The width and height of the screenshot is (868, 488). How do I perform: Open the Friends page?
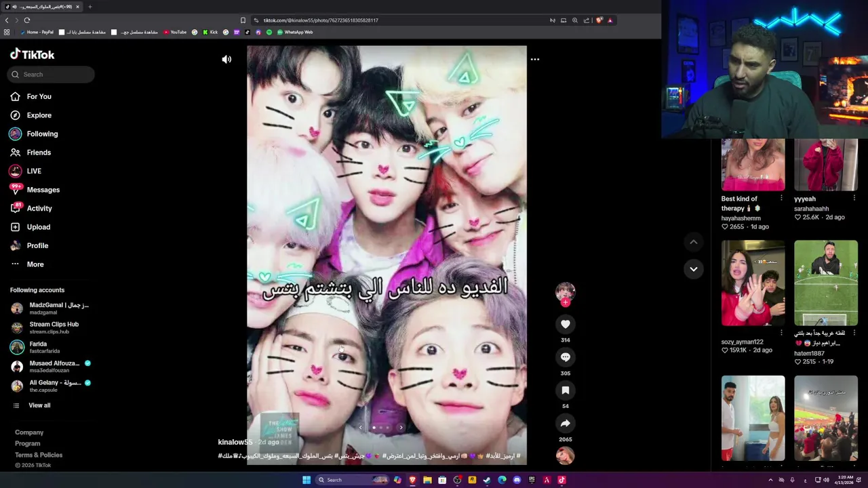[x=39, y=152]
